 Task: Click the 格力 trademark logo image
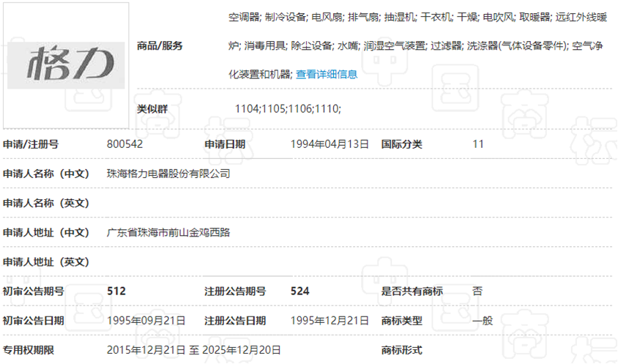(x=67, y=64)
